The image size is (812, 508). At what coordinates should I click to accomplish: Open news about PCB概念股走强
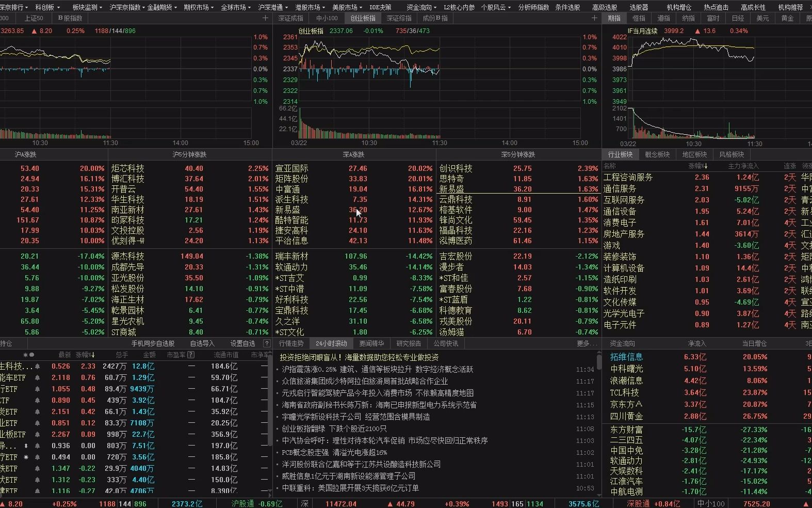(x=334, y=452)
